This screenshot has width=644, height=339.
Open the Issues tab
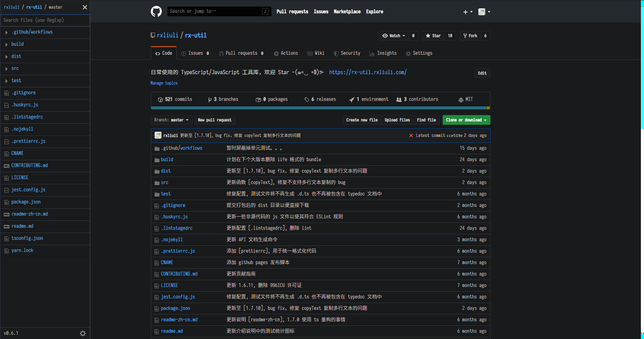195,53
